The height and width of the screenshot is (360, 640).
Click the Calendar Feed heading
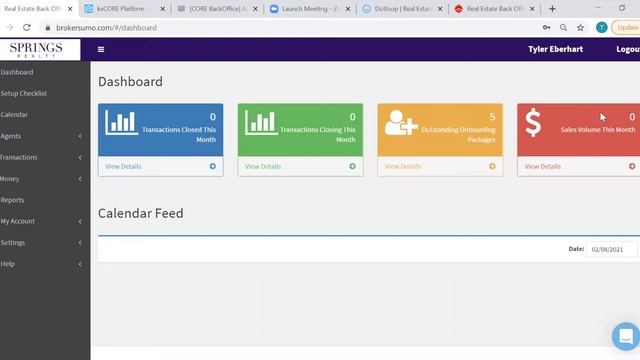(141, 213)
